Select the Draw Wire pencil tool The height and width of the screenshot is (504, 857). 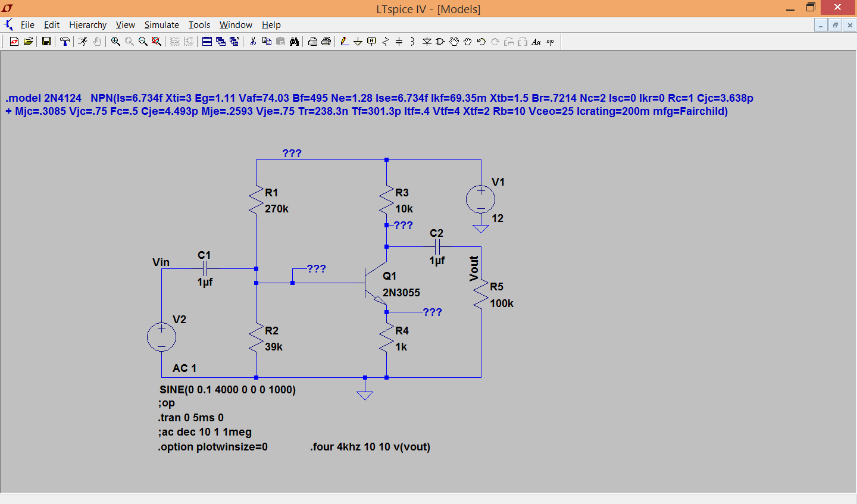tap(345, 42)
